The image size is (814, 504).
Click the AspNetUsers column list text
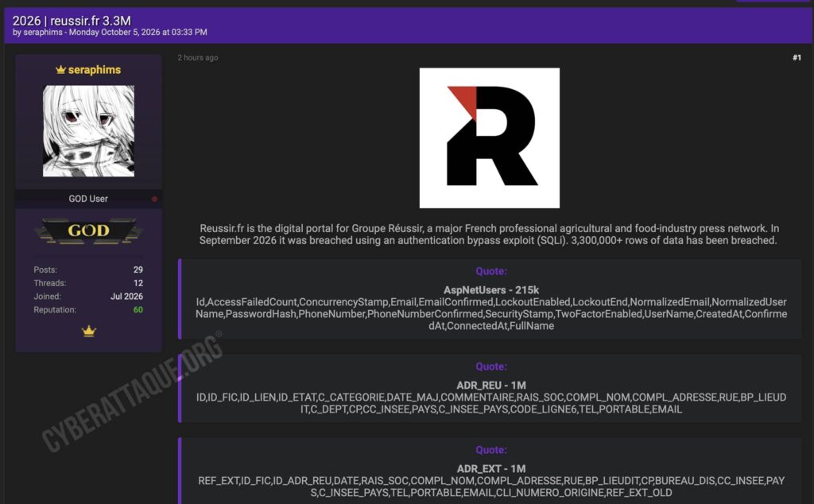491,314
